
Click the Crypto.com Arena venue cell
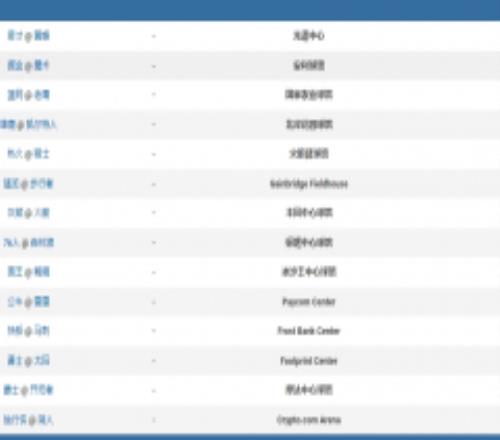[x=309, y=420]
